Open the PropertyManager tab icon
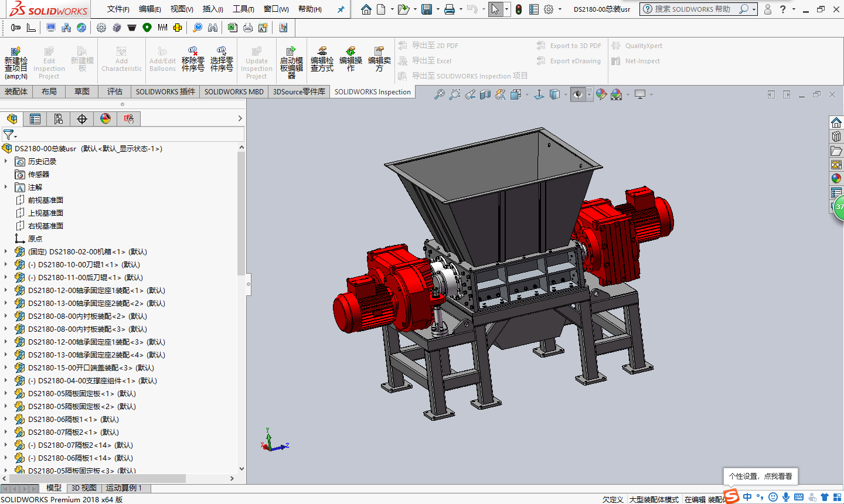844x504 pixels. (x=35, y=119)
